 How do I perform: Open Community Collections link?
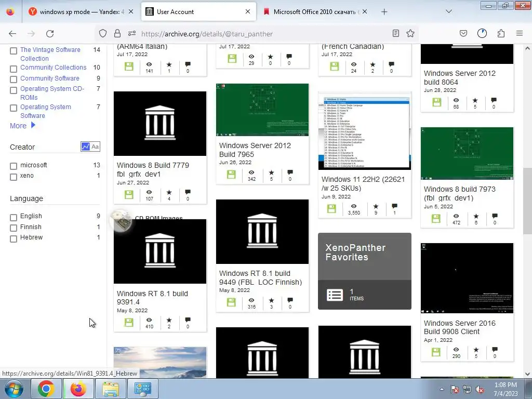pos(54,67)
